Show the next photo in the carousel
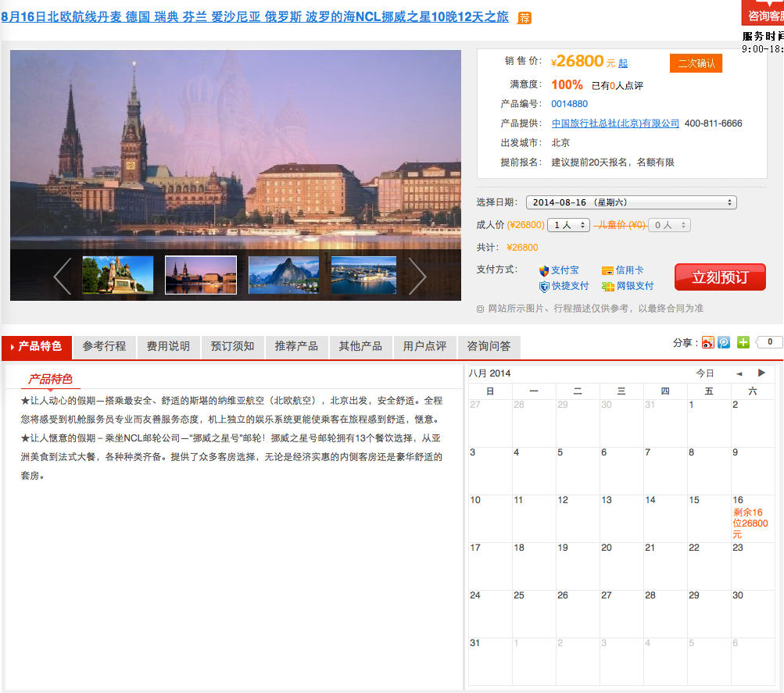The height and width of the screenshot is (693, 784). pos(417,277)
